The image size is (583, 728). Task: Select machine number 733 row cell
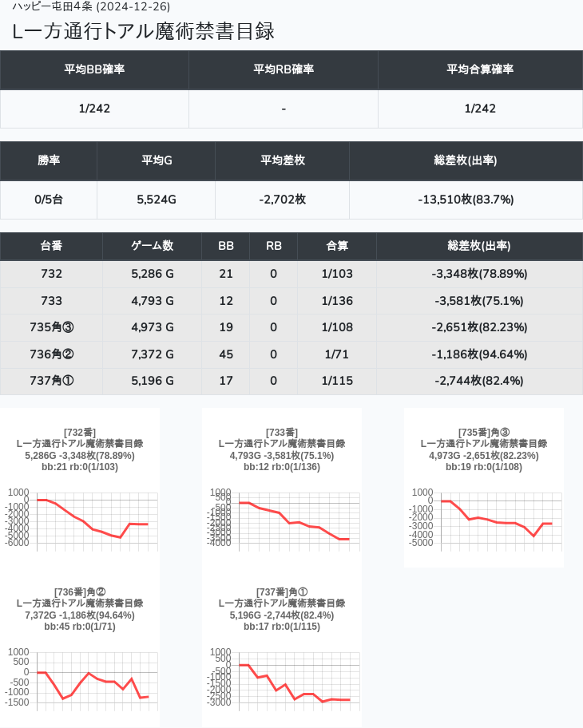(51, 301)
